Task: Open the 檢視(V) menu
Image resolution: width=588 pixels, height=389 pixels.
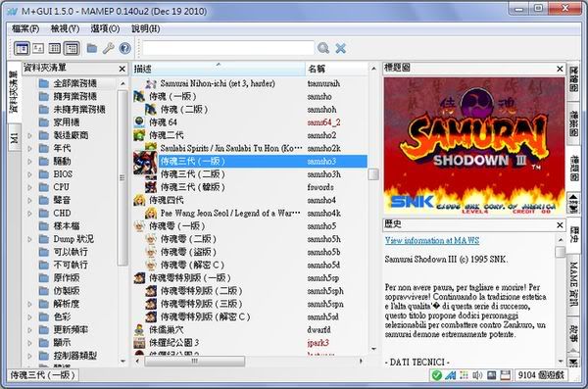Action: click(65, 28)
